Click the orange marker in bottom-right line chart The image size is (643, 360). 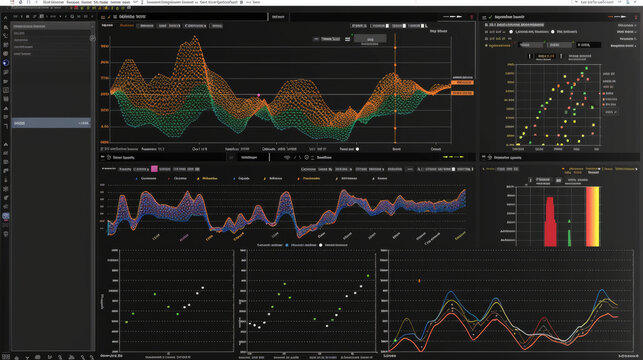[419, 281]
